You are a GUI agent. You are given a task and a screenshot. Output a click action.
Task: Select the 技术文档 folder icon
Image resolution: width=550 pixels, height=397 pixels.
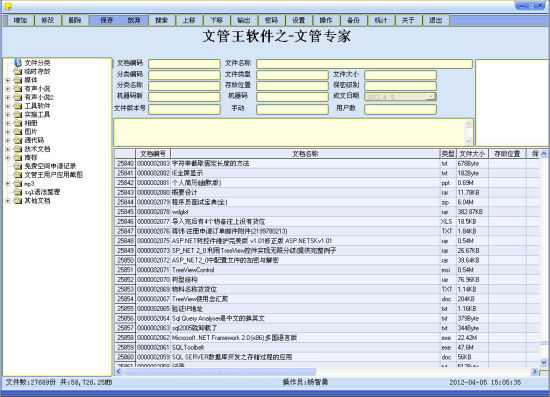point(18,149)
